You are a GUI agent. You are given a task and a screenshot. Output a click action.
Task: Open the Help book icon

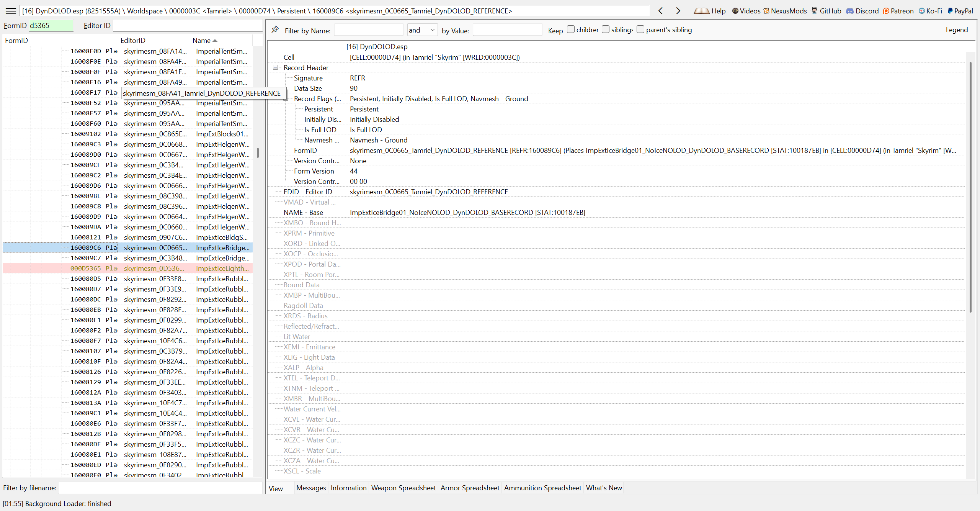(701, 11)
